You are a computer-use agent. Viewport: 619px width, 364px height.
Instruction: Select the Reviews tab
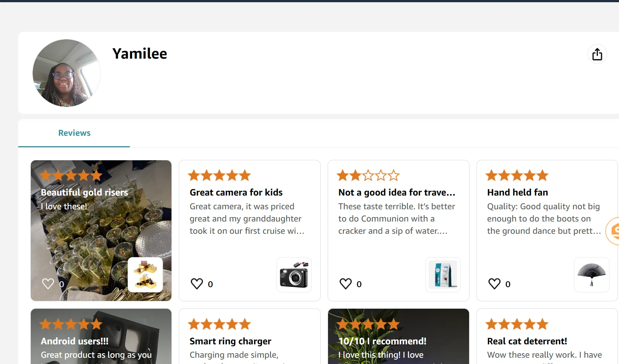[x=74, y=133]
